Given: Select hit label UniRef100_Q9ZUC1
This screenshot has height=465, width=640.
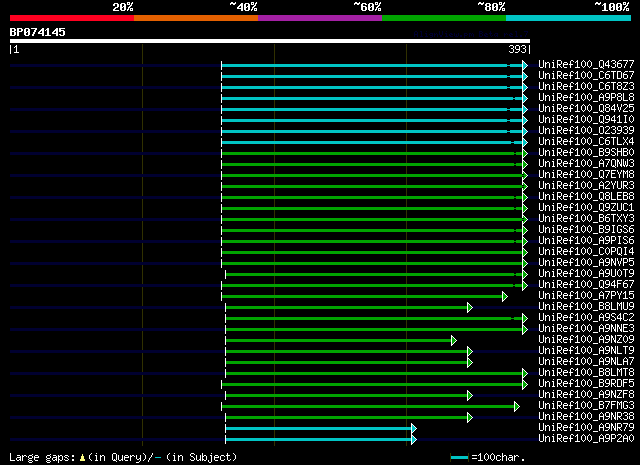Looking at the screenshot, I should coord(586,208).
